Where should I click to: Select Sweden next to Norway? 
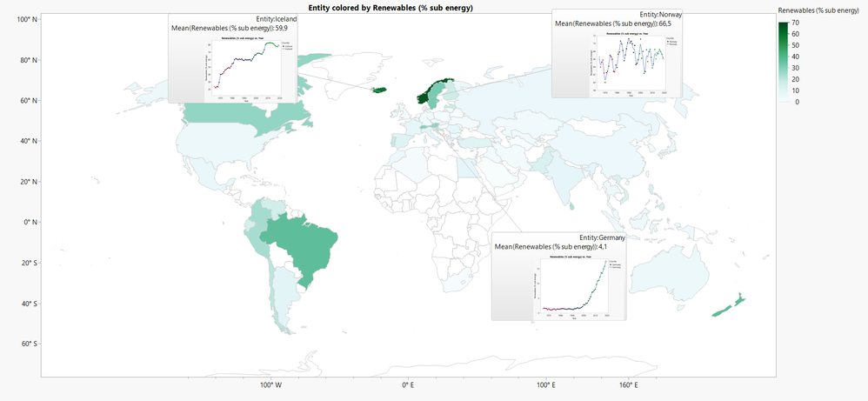pos(437,92)
